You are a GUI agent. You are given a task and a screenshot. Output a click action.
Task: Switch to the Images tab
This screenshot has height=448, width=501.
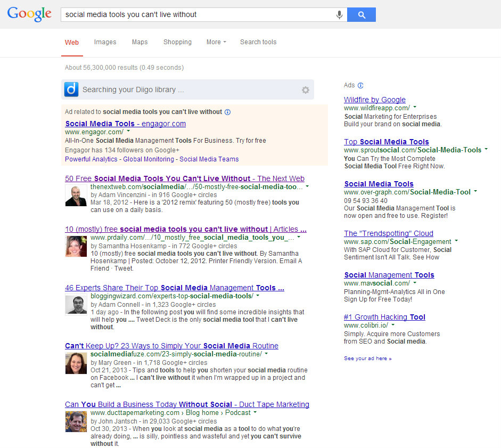pyautogui.click(x=105, y=42)
